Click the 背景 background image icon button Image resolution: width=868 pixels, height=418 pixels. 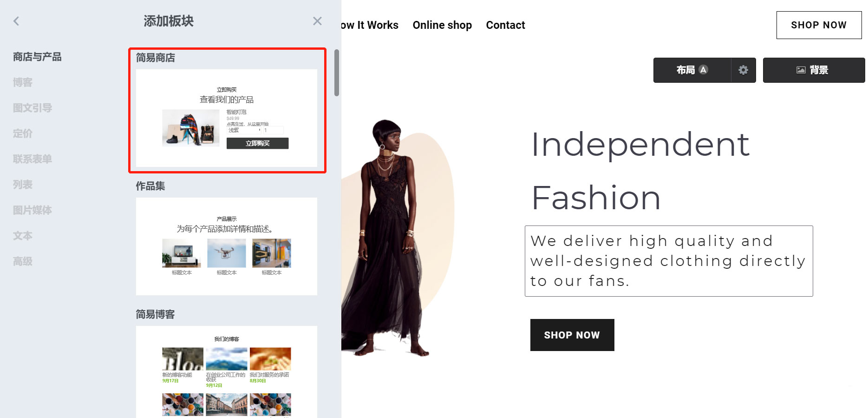[813, 70]
